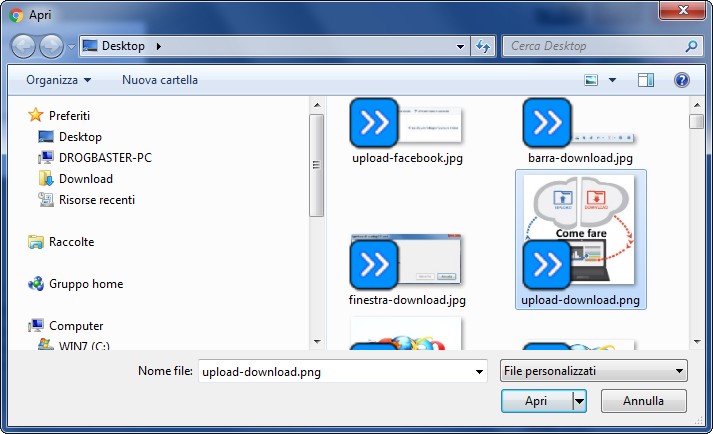Screen dimensions: 713x434
Task: Click the blue Help question mark
Action: pyautogui.click(x=682, y=81)
